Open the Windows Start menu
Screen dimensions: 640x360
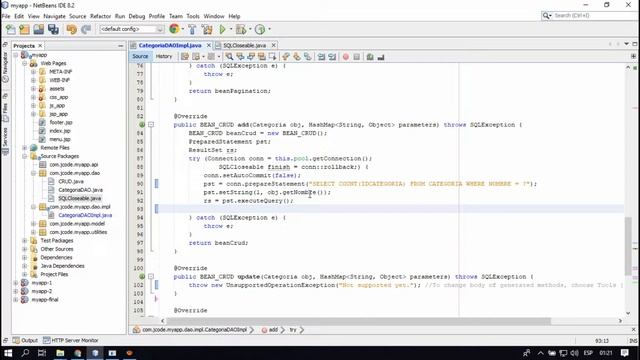pos(8,353)
